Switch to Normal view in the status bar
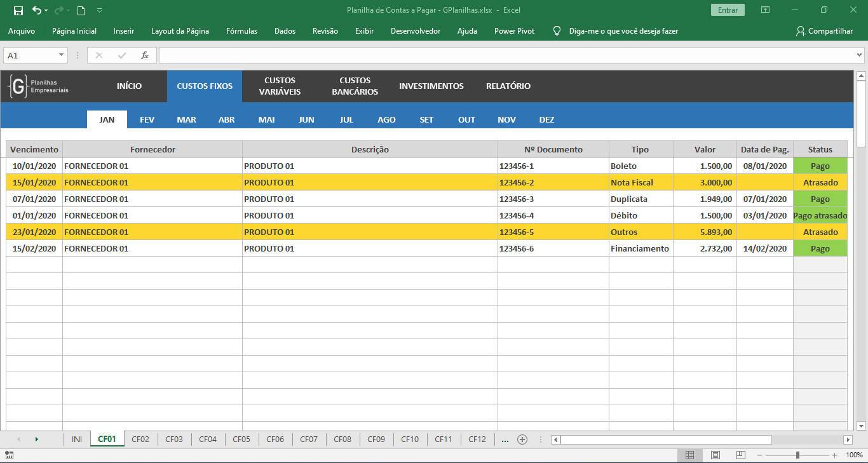The width and height of the screenshot is (868, 463). coord(689,455)
